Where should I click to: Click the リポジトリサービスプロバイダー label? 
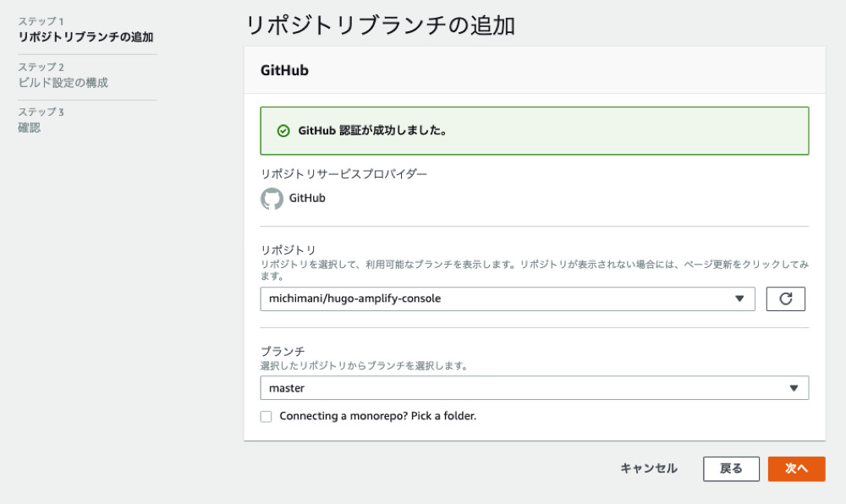click(343, 174)
